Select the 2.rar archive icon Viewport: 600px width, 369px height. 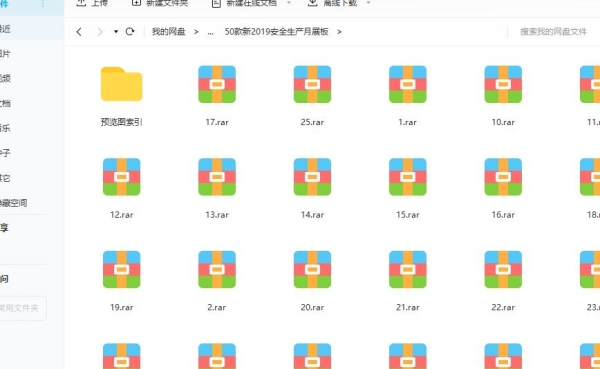tap(217, 269)
